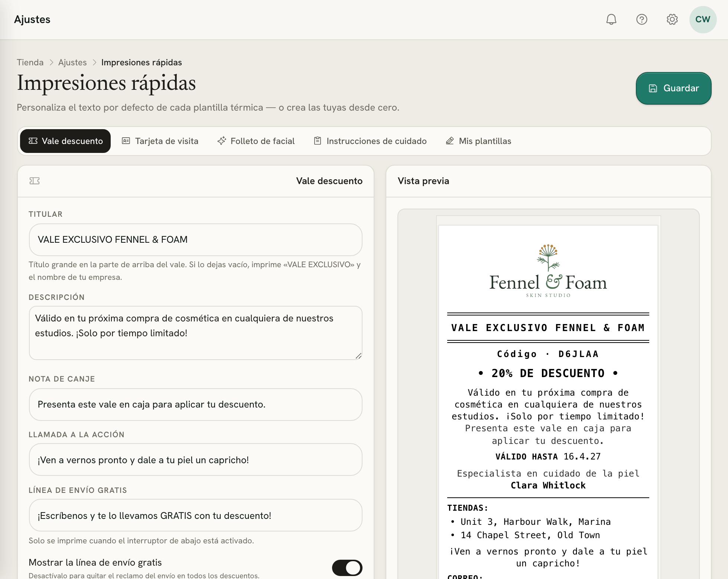The width and height of the screenshot is (728, 579).
Task: Click the preview code line 'Código · D6JLAA'
Action: pos(548,354)
